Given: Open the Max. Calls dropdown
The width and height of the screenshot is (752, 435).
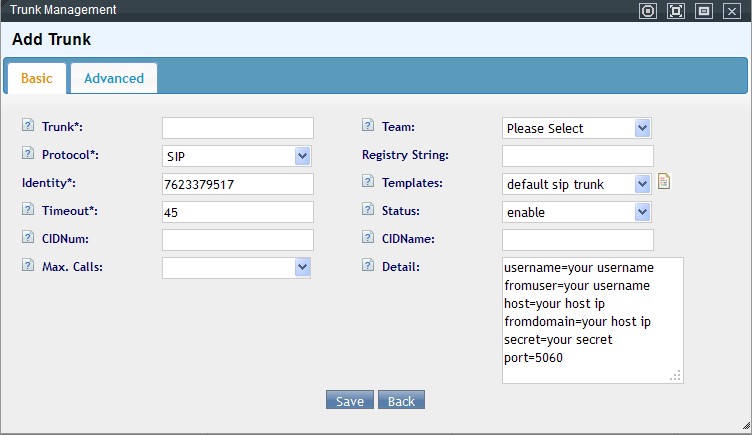Looking at the screenshot, I should [x=237, y=268].
